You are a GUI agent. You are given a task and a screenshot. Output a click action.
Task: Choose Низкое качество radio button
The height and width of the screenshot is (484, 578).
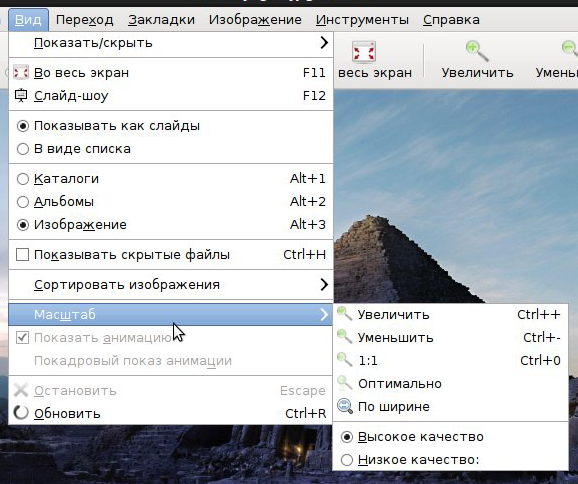click(347, 460)
